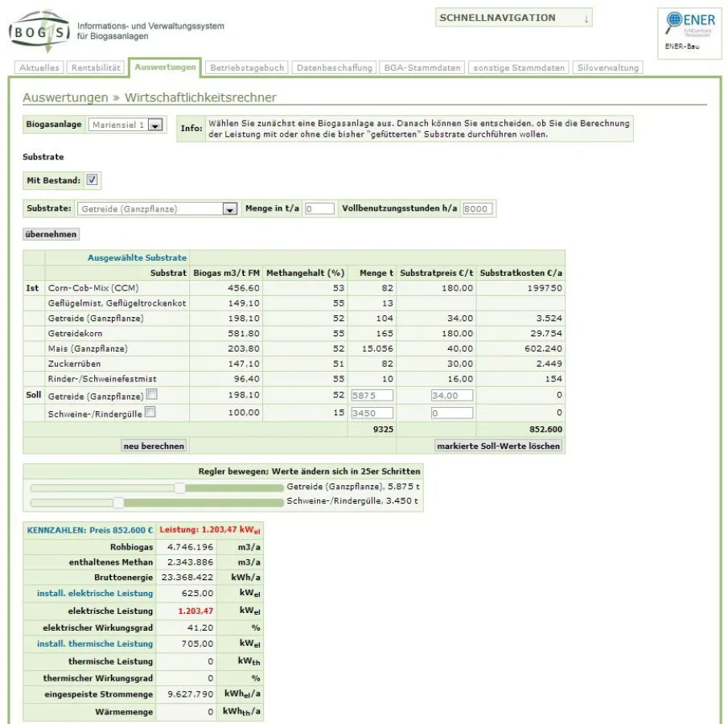This screenshot has width=728, height=724.
Task: Open the Betriebstagebuch tab
Action: tap(247, 68)
